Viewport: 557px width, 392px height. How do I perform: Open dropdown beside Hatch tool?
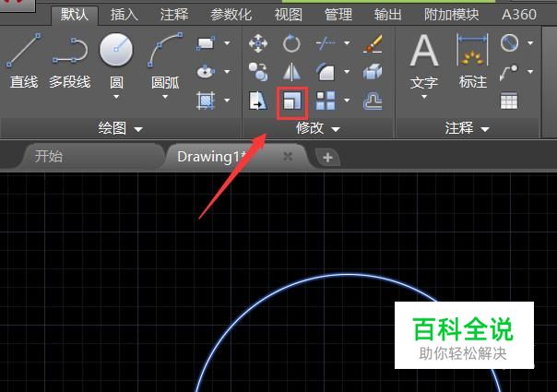227,101
